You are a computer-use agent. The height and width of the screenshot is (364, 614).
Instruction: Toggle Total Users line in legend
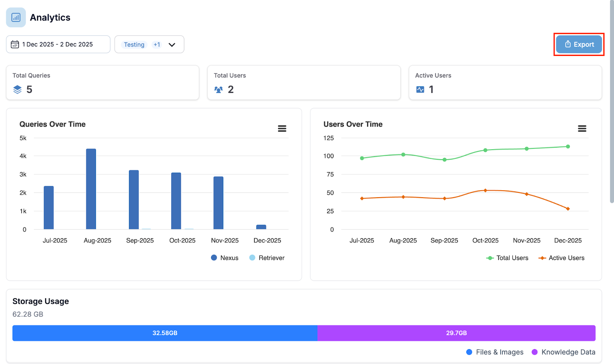[507, 258]
